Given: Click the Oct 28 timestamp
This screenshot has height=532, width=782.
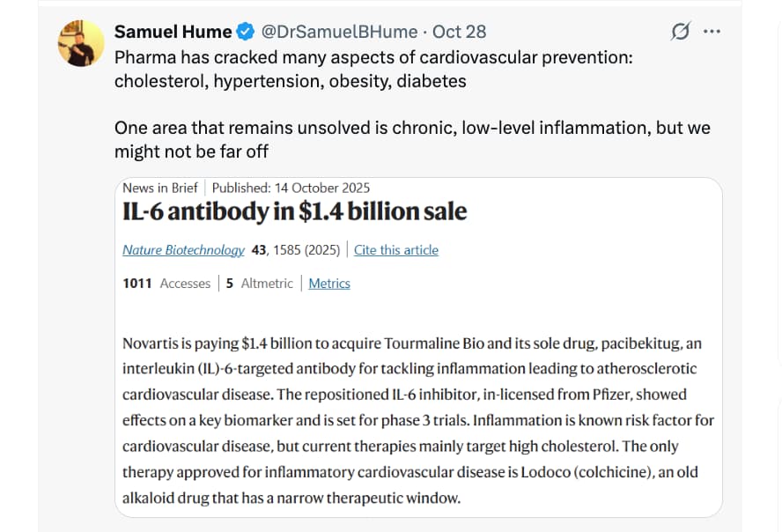Looking at the screenshot, I should tap(460, 33).
